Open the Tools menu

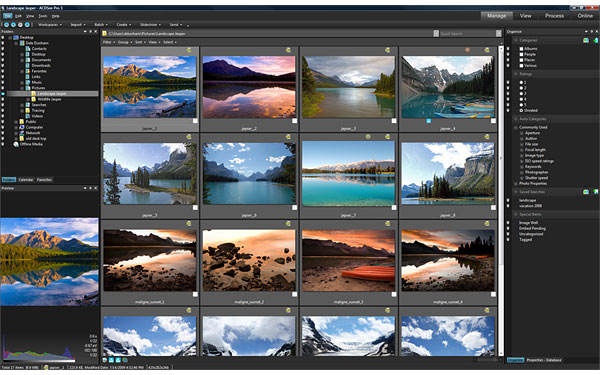tap(43, 16)
